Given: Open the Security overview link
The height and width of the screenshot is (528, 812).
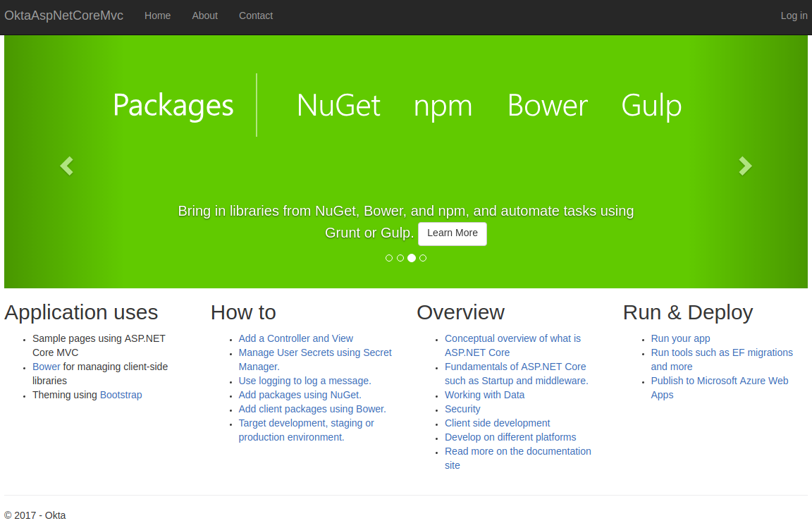Looking at the screenshot, I should (x=462, y=409).
